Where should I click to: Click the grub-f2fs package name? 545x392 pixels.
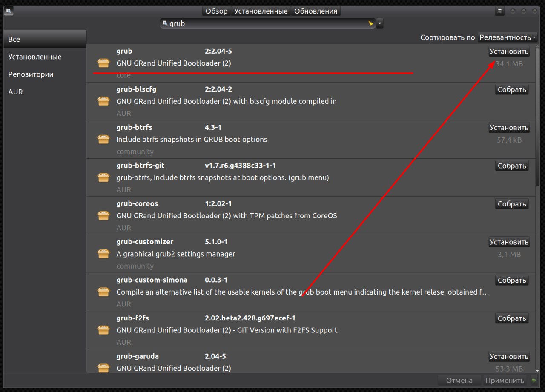tap(132, 318)
